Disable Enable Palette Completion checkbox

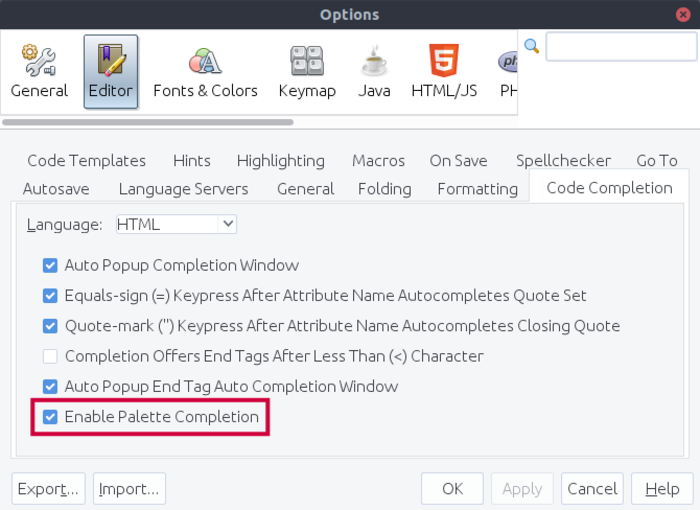coord(50,417)
